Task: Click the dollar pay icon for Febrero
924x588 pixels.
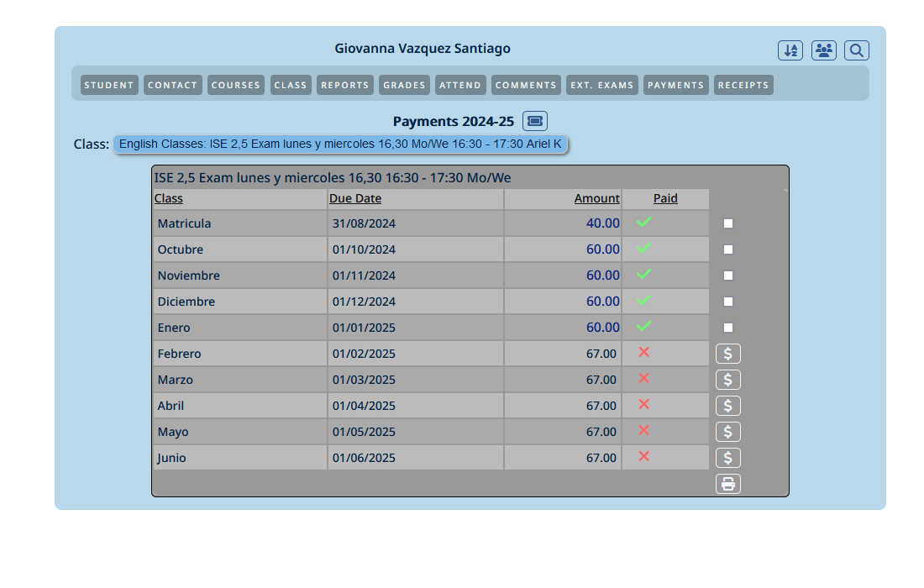Action: point(728,354)
